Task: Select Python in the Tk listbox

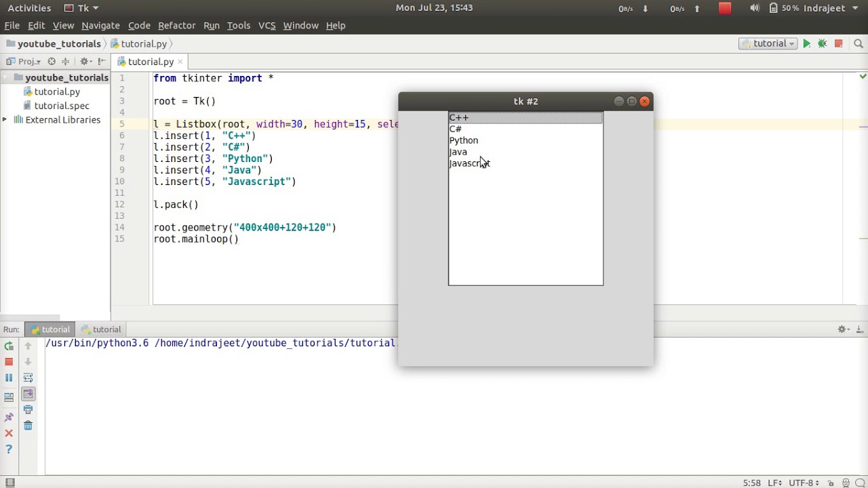Action: pos(464,140)
